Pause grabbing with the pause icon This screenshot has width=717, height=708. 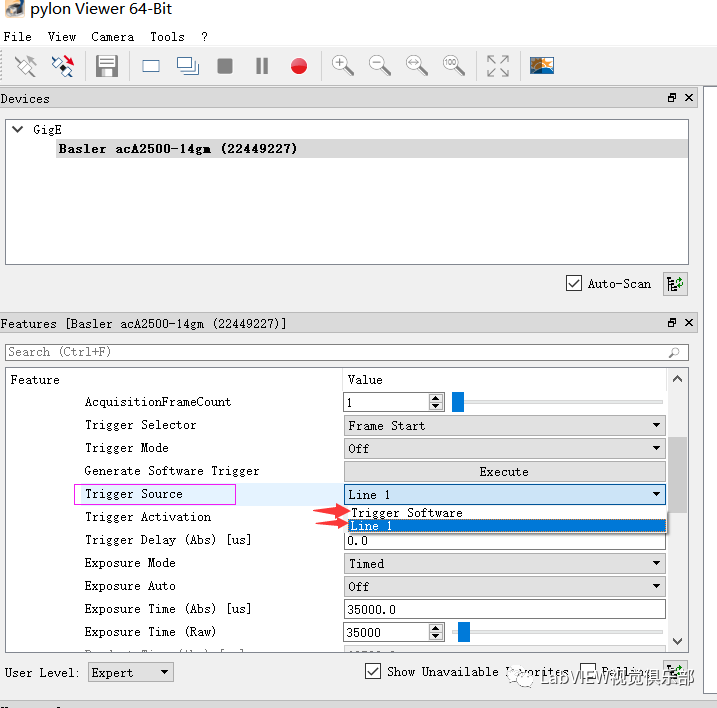[x=262, y=66]
